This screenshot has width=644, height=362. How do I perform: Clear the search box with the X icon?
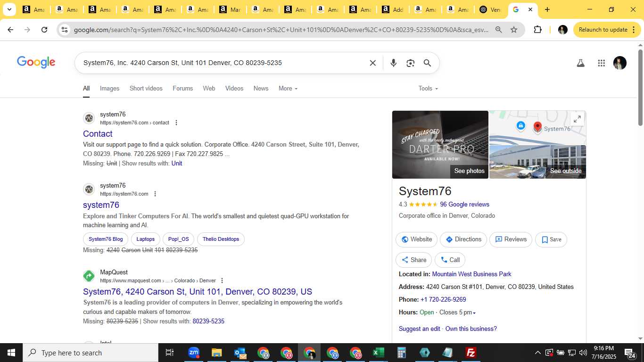tap(372, 63)
